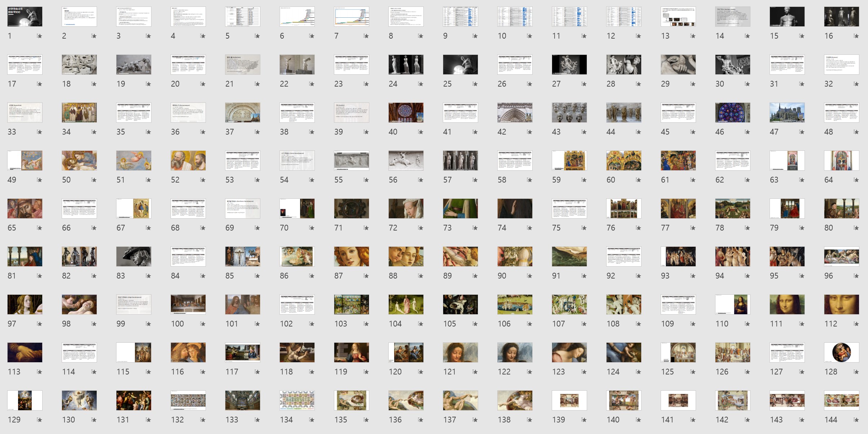The height and width of the screenshot is (434, 868).
Task: Select slide 6 timeline chart thumbnail
Action: tap(297, 17)
